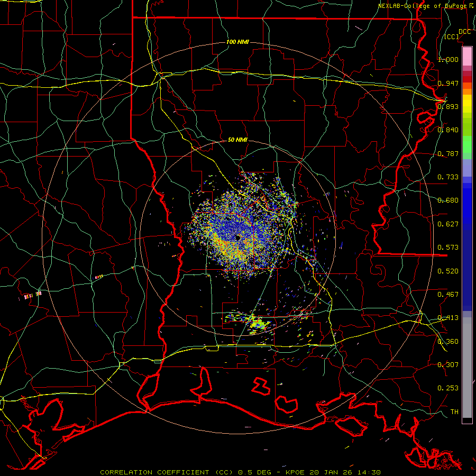Click the DCC legend title
Viewport: 476px width, 476px height.
point(464,32)
